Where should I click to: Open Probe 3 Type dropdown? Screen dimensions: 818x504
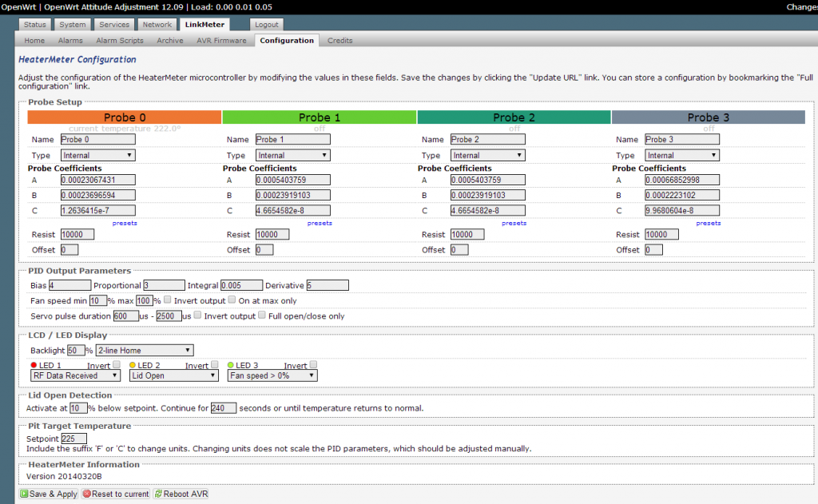coord(682,155)
